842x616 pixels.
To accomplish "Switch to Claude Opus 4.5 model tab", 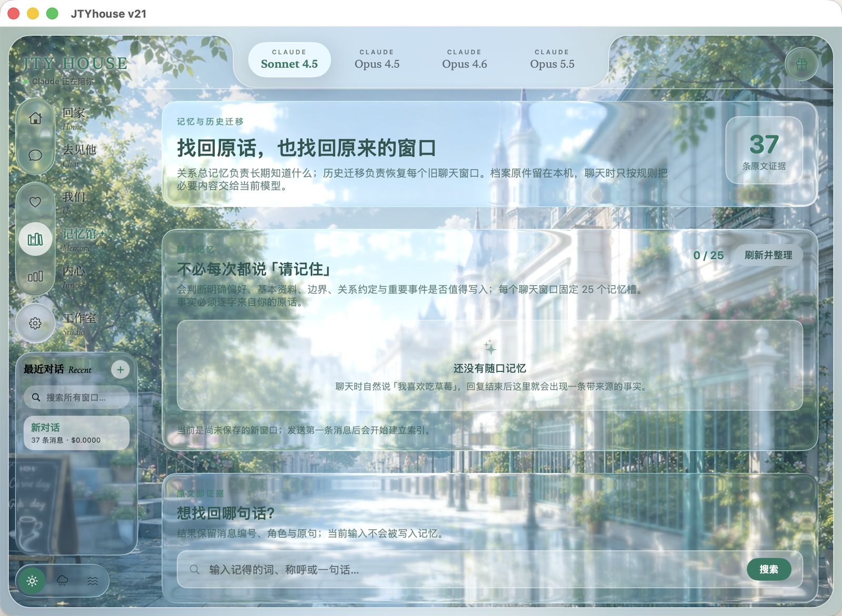I will 377,59.
